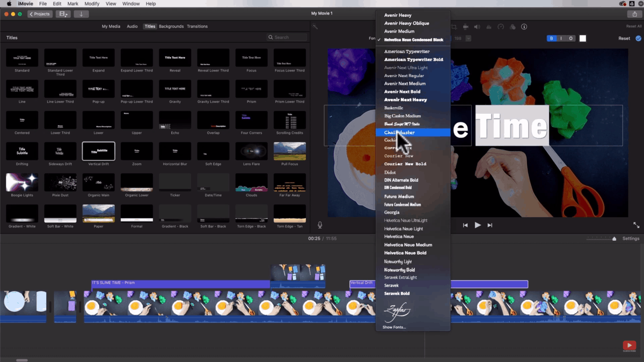The image size is (644, 362).
Task: Click the clip information icon
Action: pos(524,26)
